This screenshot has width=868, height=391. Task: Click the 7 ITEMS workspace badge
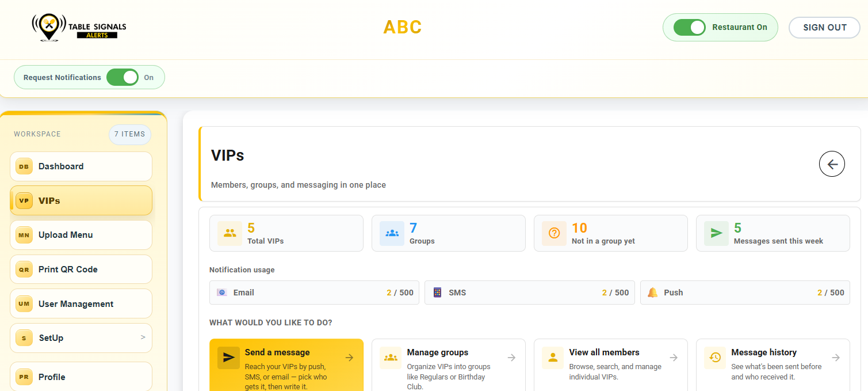click(x=130, y=134)
